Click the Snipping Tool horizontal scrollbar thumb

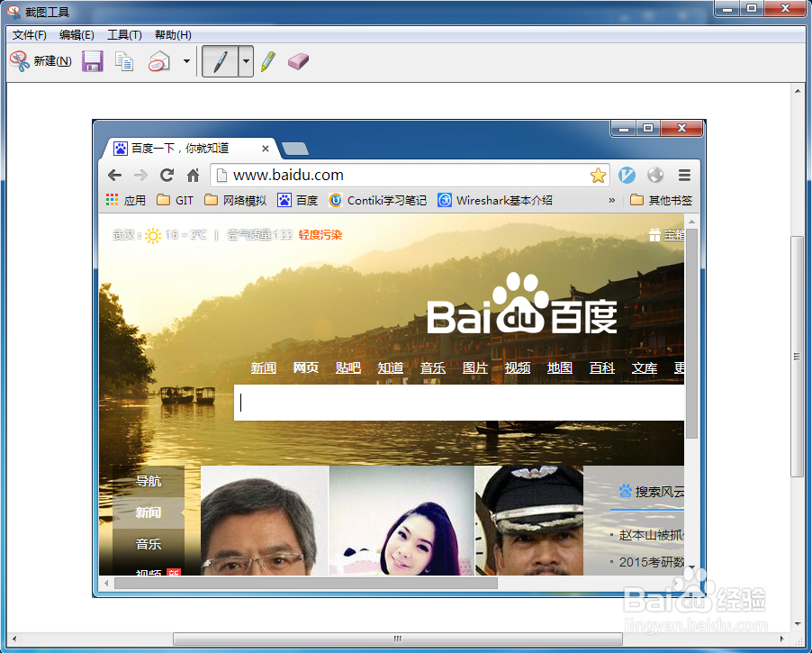(x=397, y=639)
